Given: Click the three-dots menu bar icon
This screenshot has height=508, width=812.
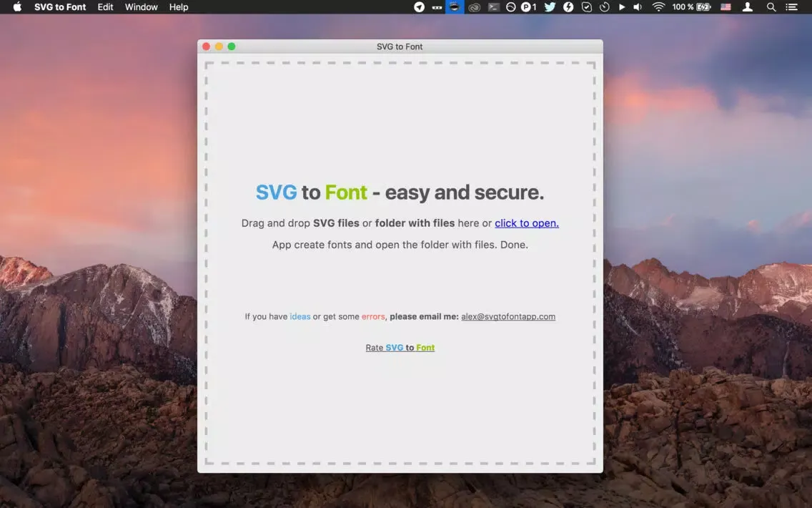Looking at the screenshot, I should tap(437, 7).
